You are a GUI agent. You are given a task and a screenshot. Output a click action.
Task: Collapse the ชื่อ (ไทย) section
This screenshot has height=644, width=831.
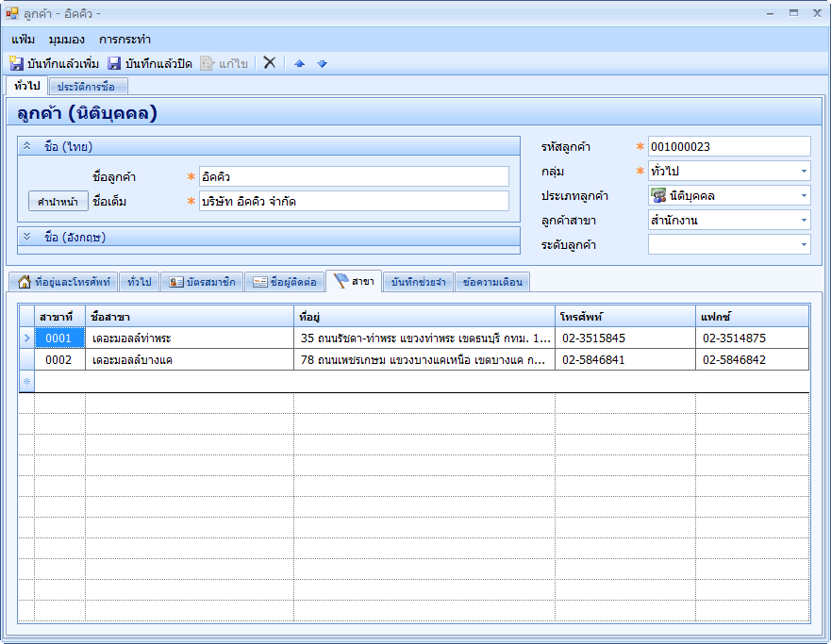[x=27, y=146]
